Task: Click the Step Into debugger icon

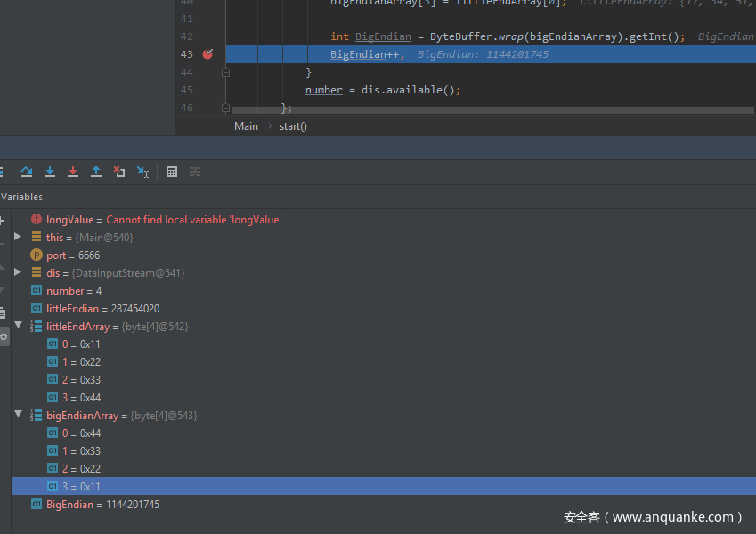Action: coord(50,172)
